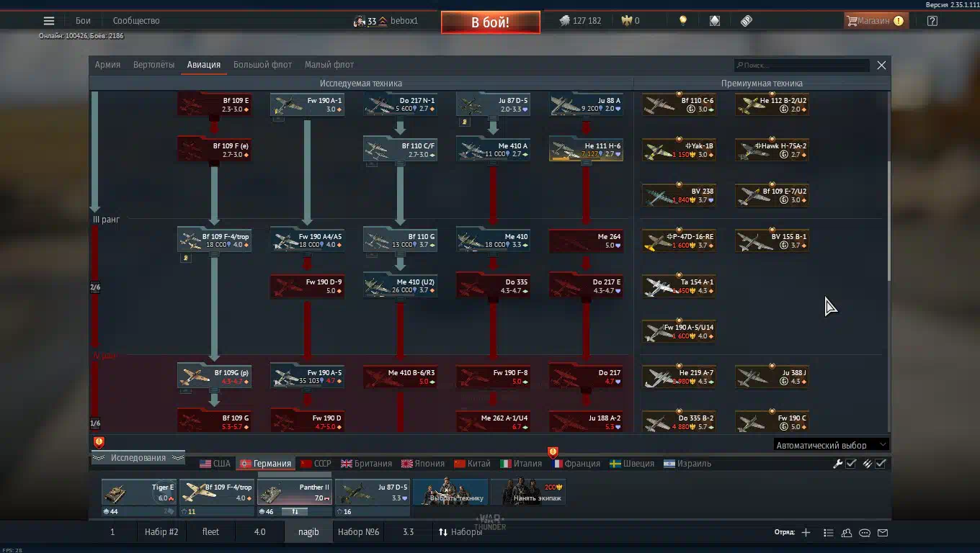Select the Ju 88 A aircraft card

point(586,104)
